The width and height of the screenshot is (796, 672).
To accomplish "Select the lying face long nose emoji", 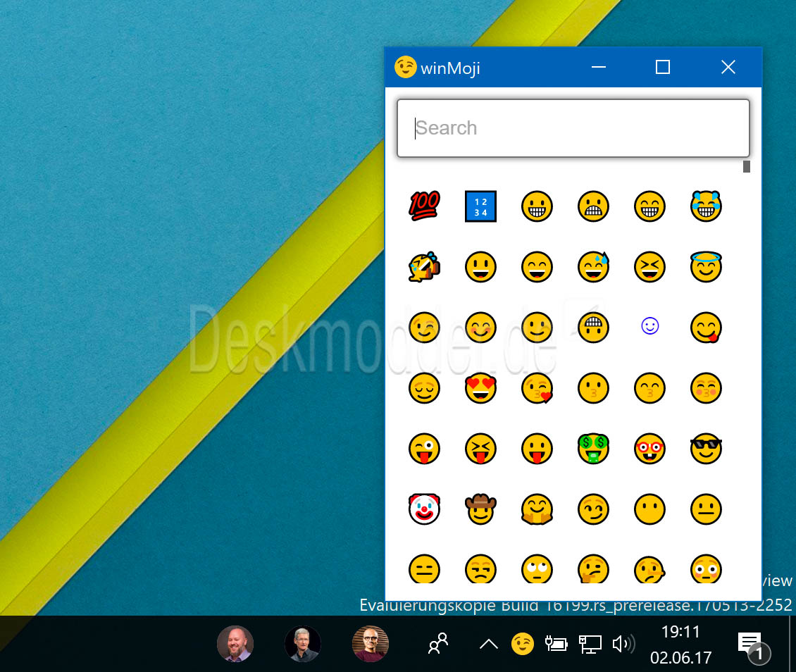I will pyautogui.click(x=649, y=568).
